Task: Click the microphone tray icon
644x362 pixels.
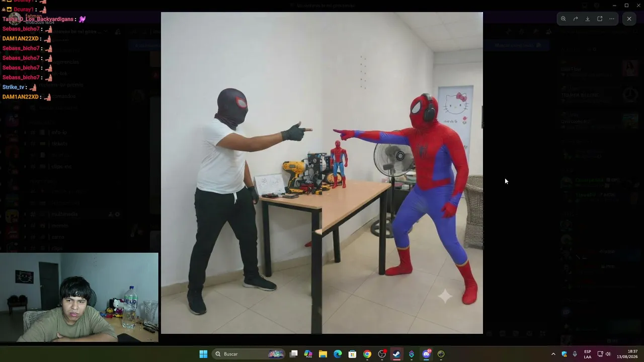Action: 575,354
